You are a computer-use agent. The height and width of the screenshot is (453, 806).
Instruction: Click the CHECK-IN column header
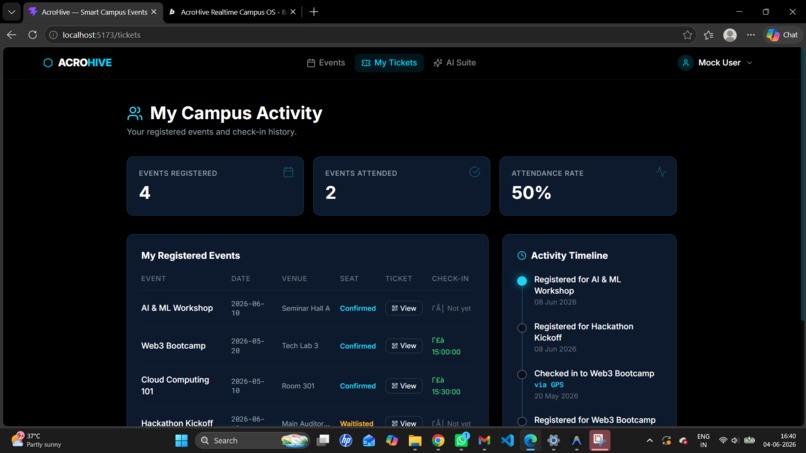tap(450, 279)
